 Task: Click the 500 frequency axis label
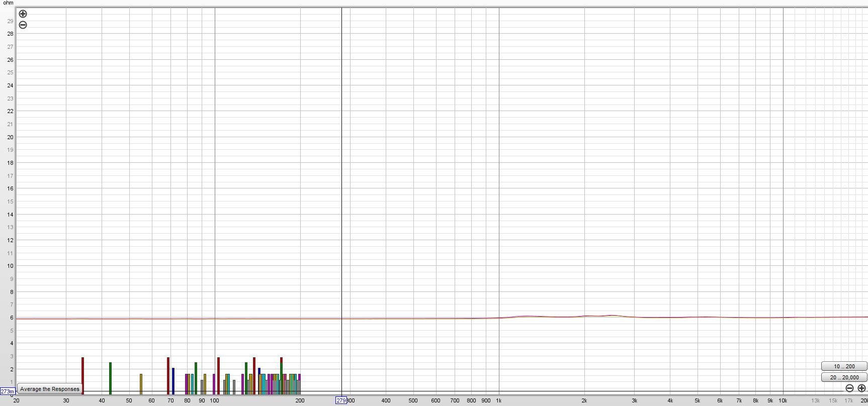click(413, 400)
